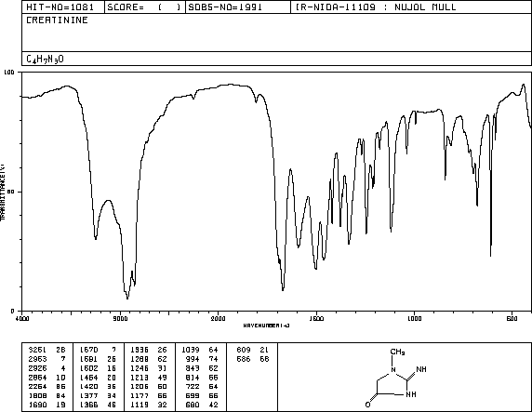Screen dimensions: 532x412
Task: Click the 1213 peak table entry
Action: (x=149, y=378)
